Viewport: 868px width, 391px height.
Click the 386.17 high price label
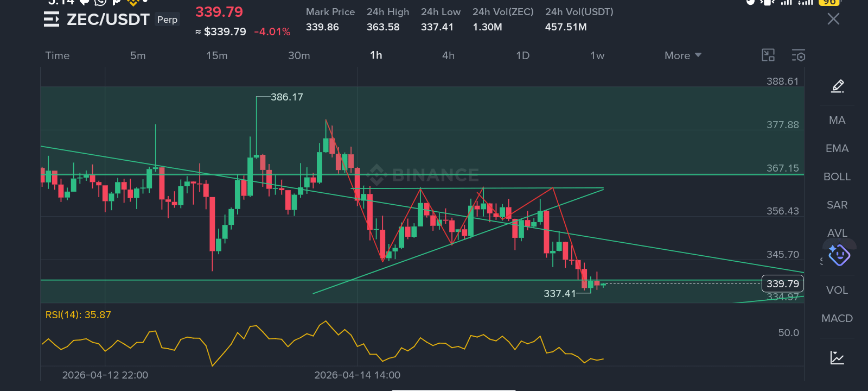[286, 97]
